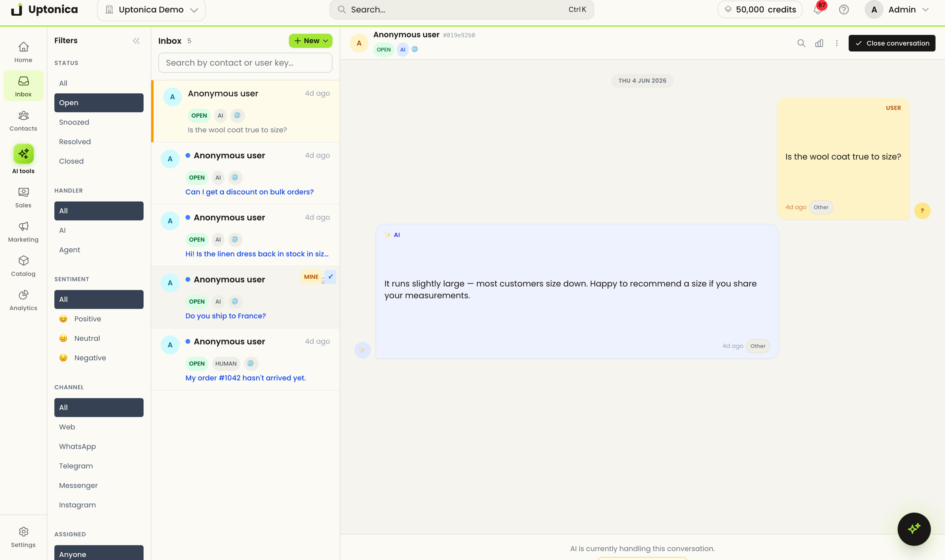This screenshot has width=945, height=560.
Task: Filter status by All
Action: [x=99, y=83]
